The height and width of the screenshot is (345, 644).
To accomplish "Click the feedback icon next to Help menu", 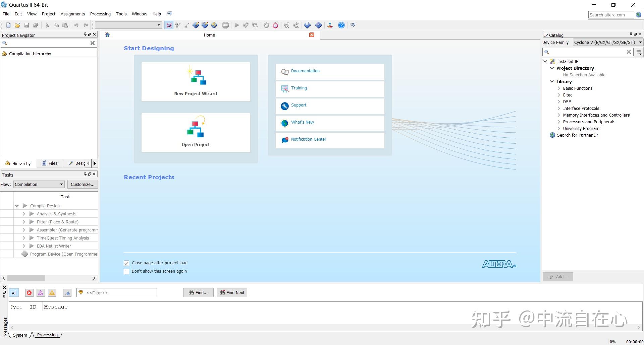I will pos(170,14).
